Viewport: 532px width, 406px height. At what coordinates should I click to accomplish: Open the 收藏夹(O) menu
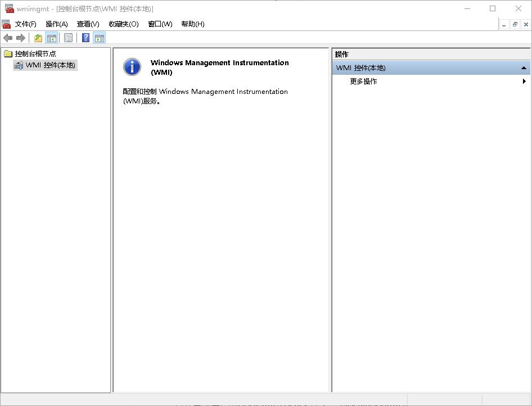(124, 24)
